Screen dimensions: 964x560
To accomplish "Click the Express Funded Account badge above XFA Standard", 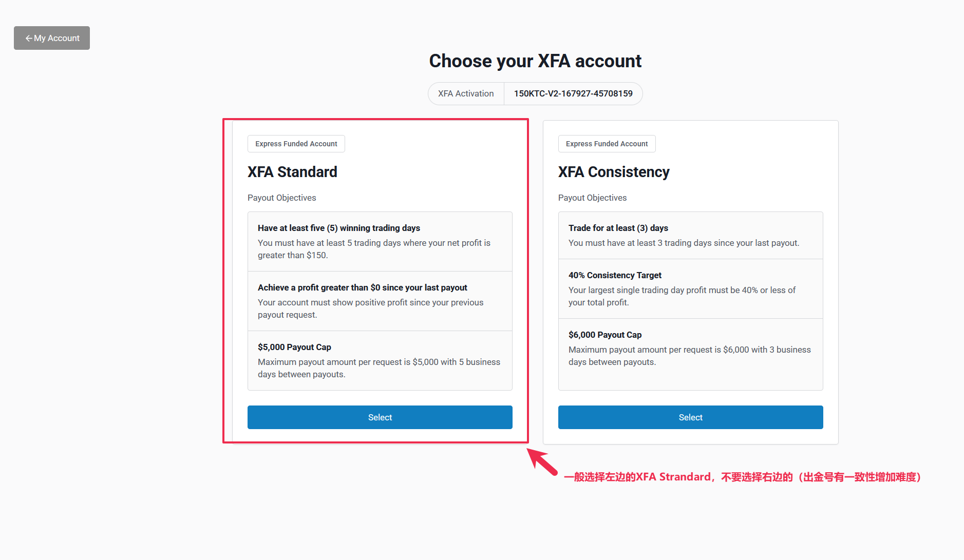I will point(296,144).
